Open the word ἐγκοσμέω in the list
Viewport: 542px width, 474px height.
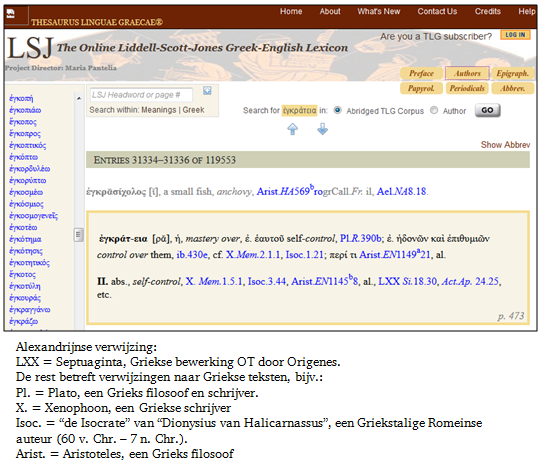tap(26, 193)
